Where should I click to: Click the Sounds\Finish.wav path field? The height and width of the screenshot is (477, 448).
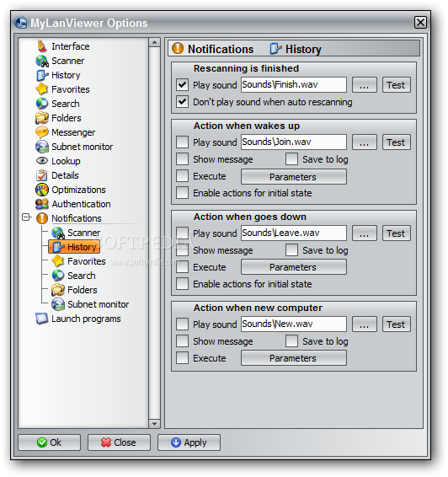click(294, 84)
